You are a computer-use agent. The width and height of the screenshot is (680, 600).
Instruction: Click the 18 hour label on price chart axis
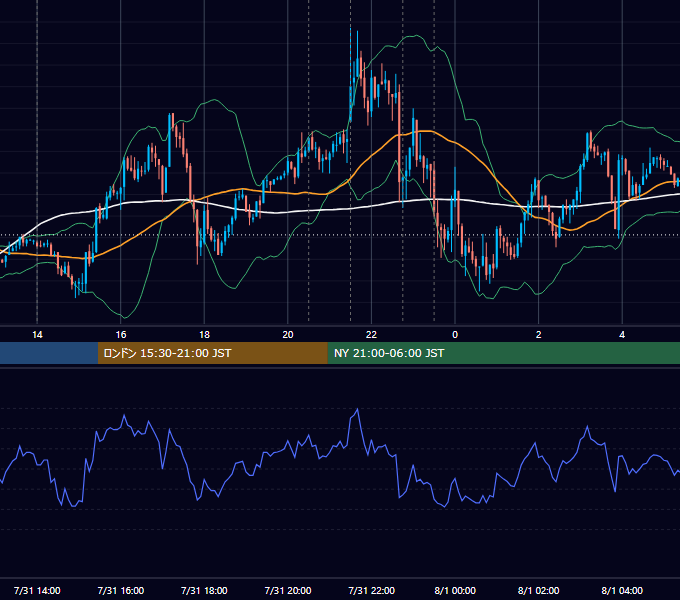point(204,335)
